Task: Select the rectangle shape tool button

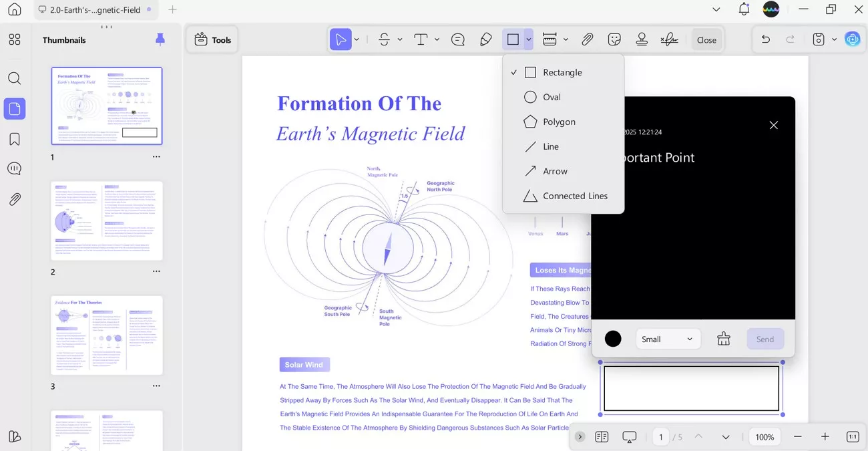Action: click(x=513, y=39)
